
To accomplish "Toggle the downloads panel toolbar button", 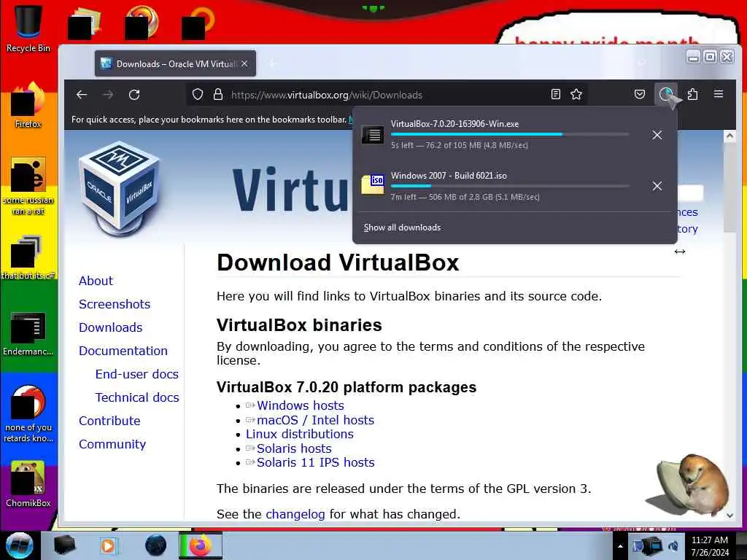I will (x=666, y=94).
